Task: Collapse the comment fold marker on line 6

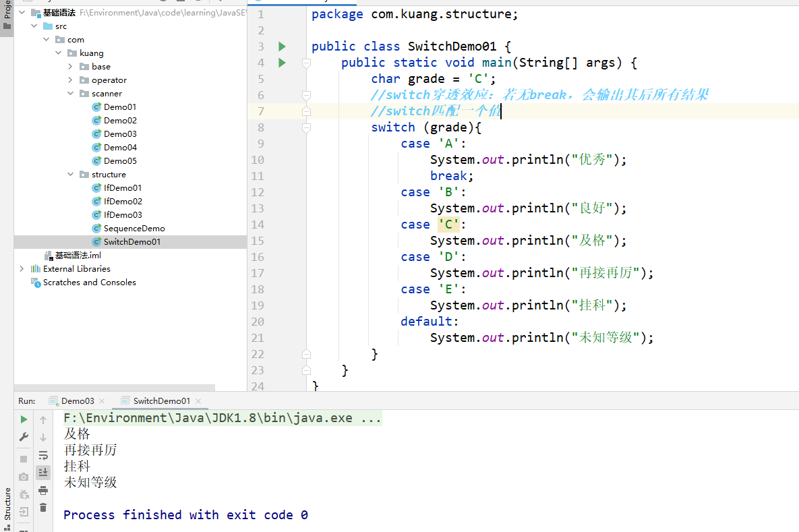Action: pyautogui.click(x=306, y=95)
